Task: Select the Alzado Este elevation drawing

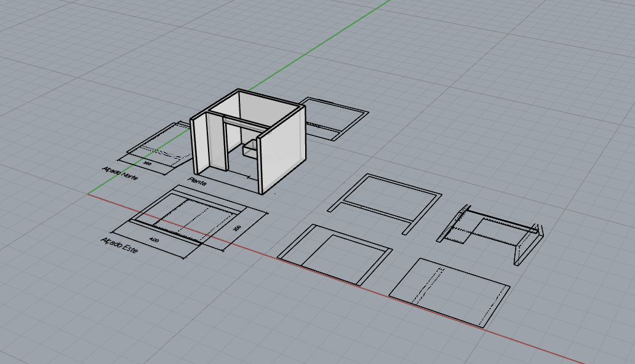Action: pyautogui.click(x=189, y=216)
